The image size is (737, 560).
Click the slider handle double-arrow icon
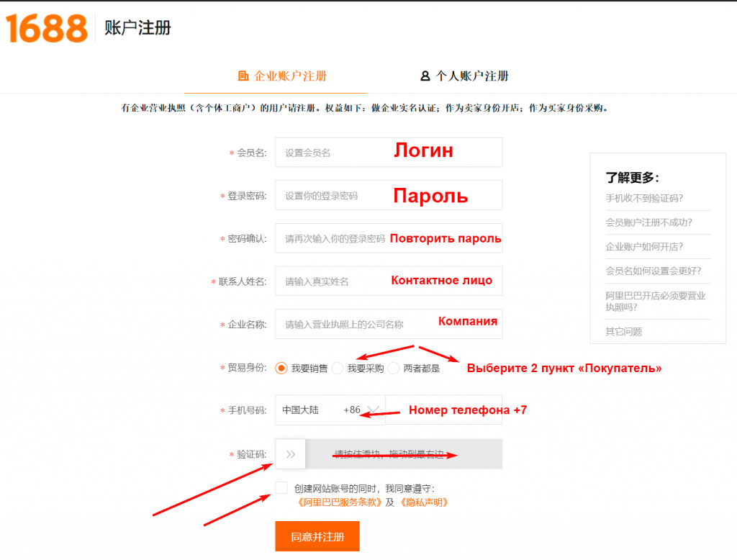click(x=291, y=454)
